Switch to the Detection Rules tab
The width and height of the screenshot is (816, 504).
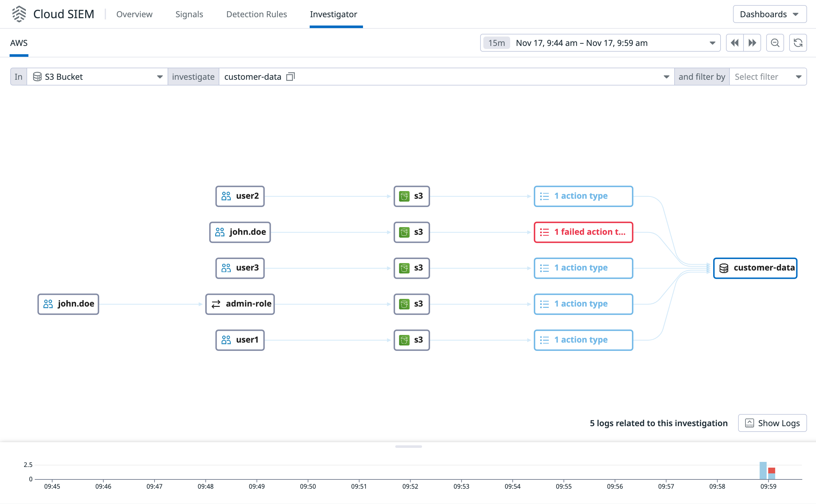click(257, 14)
